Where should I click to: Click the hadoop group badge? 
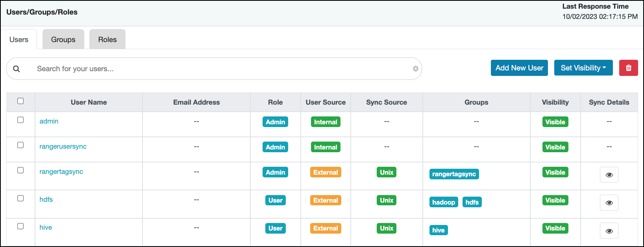(x=443, y=202)
